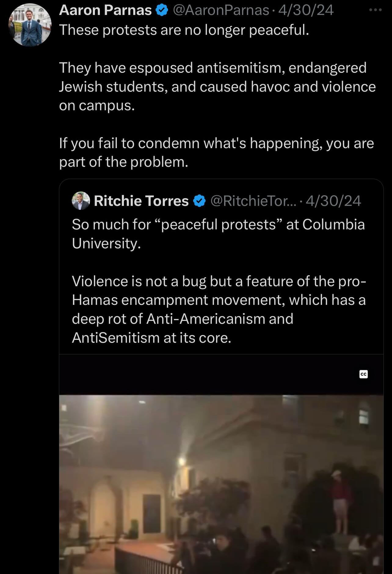Click the 4/30/24 date on Aaron's tweet
The width and height of the screenshot is (392, 574).
pos(306,10)
